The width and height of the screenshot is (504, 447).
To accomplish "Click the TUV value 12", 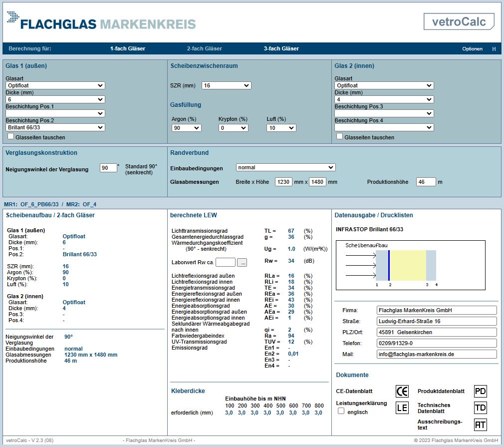I will click(x=291, y=342).
